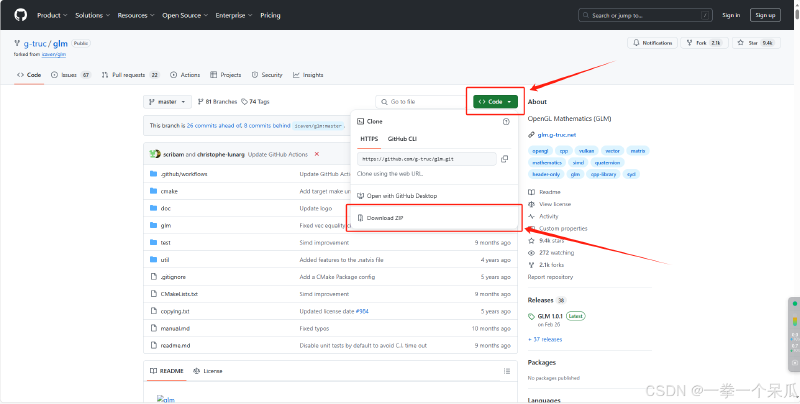Image resolution: width=800 pixels, height=404 pixels.
Task: Copy the clone URL with copy icon
Action: (505, 159)
